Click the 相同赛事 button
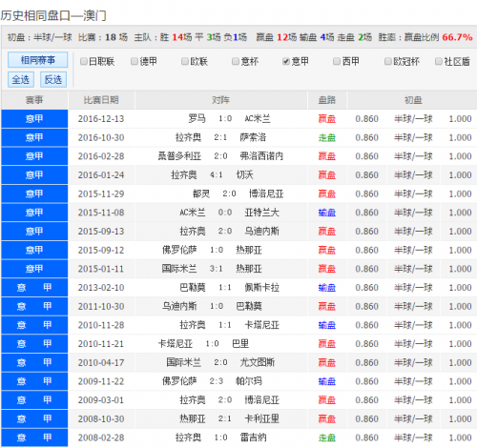 [x=37, y=60]
